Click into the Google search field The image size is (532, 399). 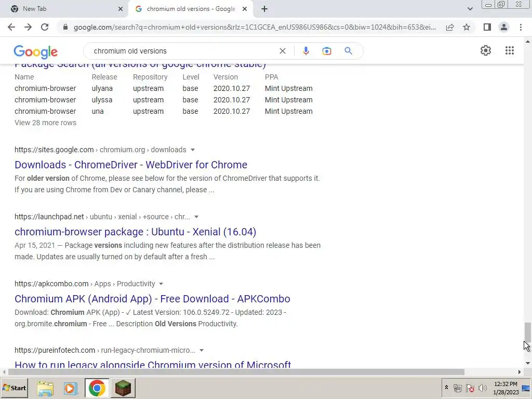click(x=183, y=51)
